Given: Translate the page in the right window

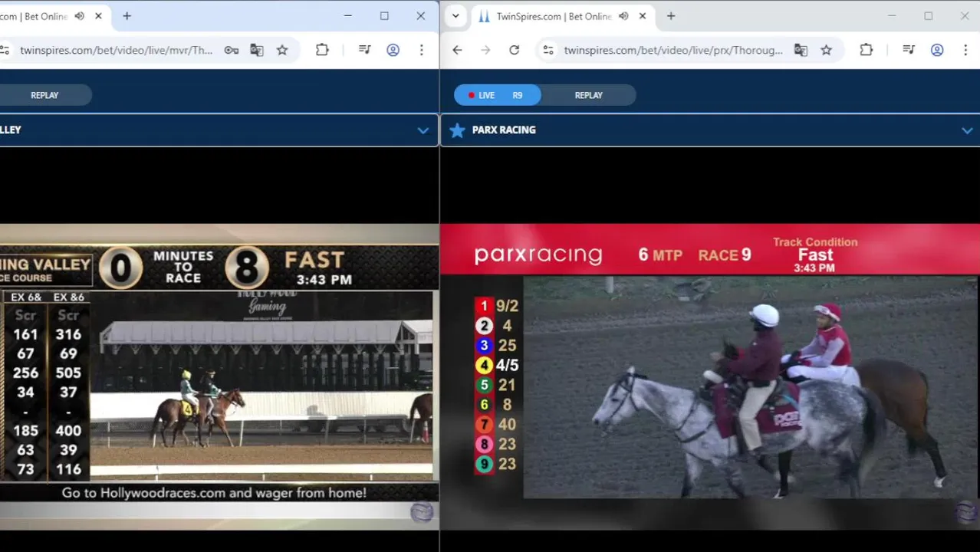Looking at the screenshot, I should pos(801,50).
